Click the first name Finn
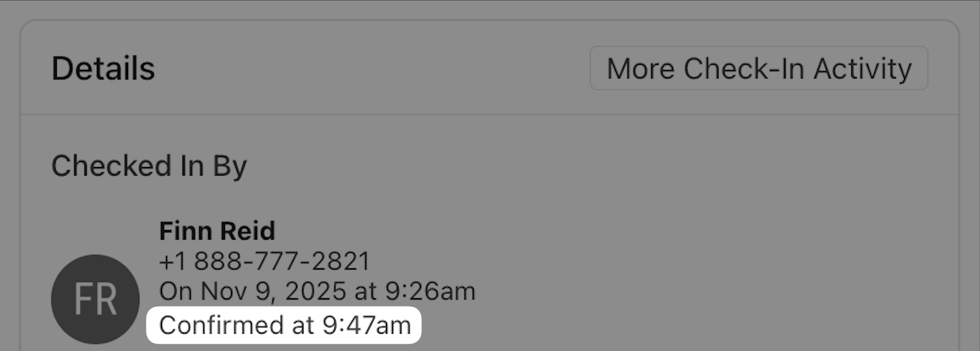Screen dimensions: 980x351 [185, 231]
